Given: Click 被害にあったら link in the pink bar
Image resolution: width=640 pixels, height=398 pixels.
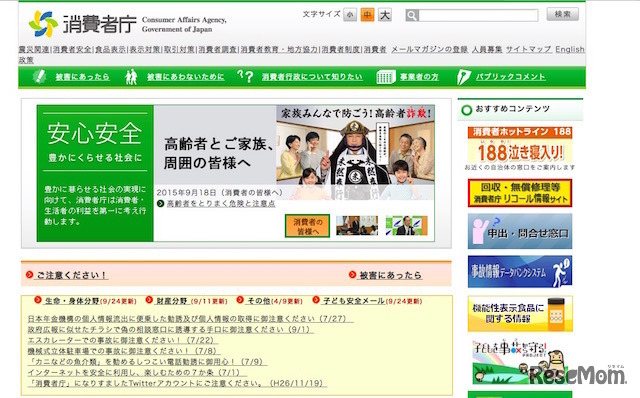Looking at the screenshot, I should click(390, 276).
